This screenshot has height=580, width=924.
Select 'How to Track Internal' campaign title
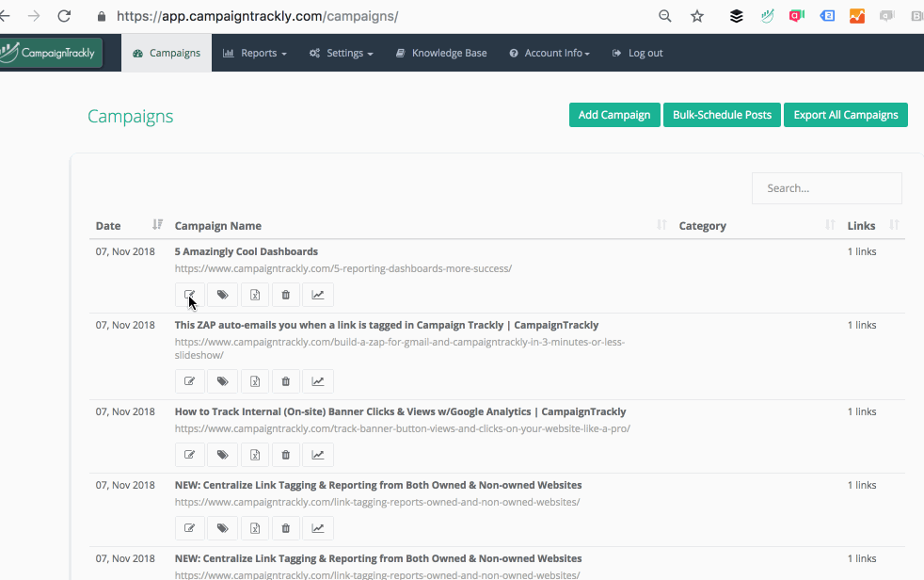(x=400, y=411)
